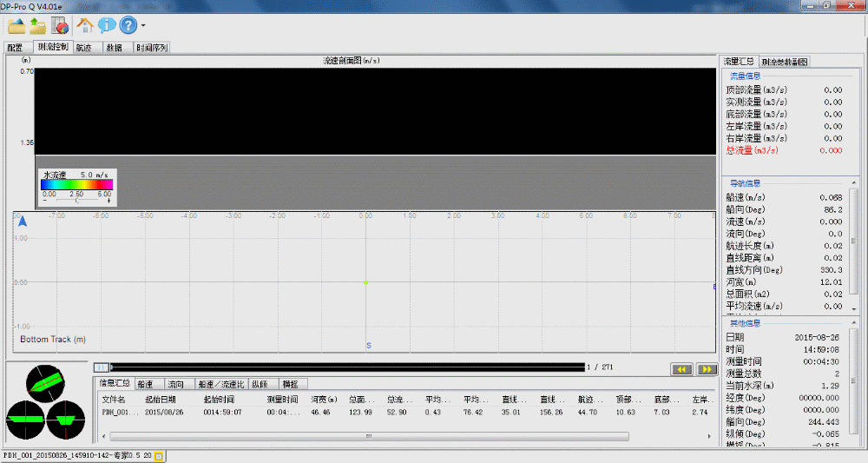Click the 河宽(m) column header

pos(325,400)
